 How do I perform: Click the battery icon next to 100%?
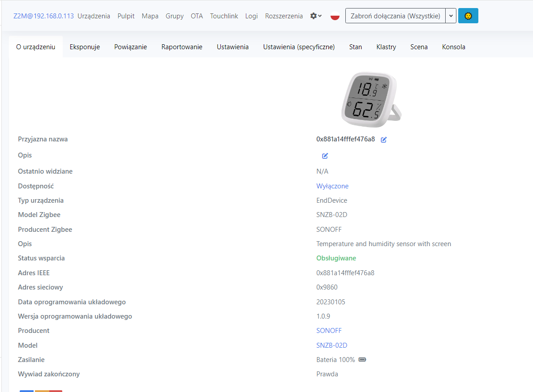[362, 359]
